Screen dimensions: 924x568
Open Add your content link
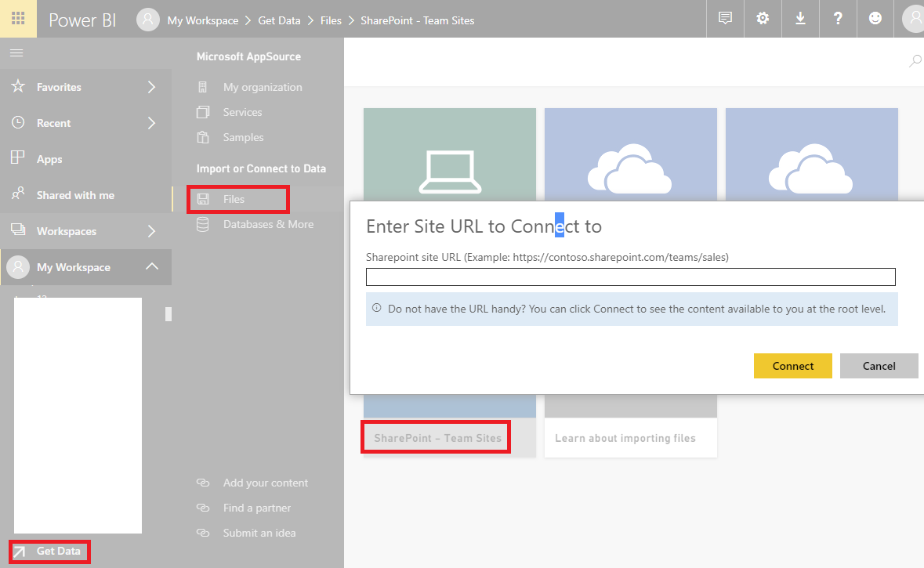click(265, 483)
